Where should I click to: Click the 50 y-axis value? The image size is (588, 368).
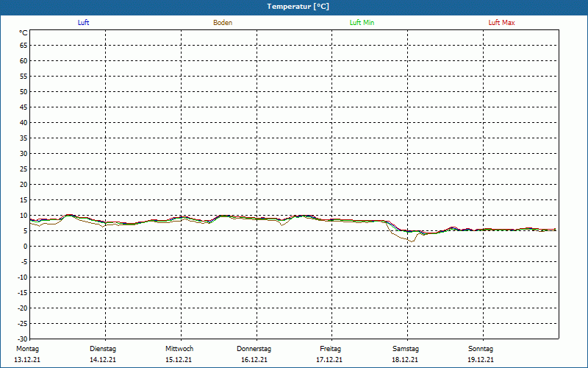24,91
